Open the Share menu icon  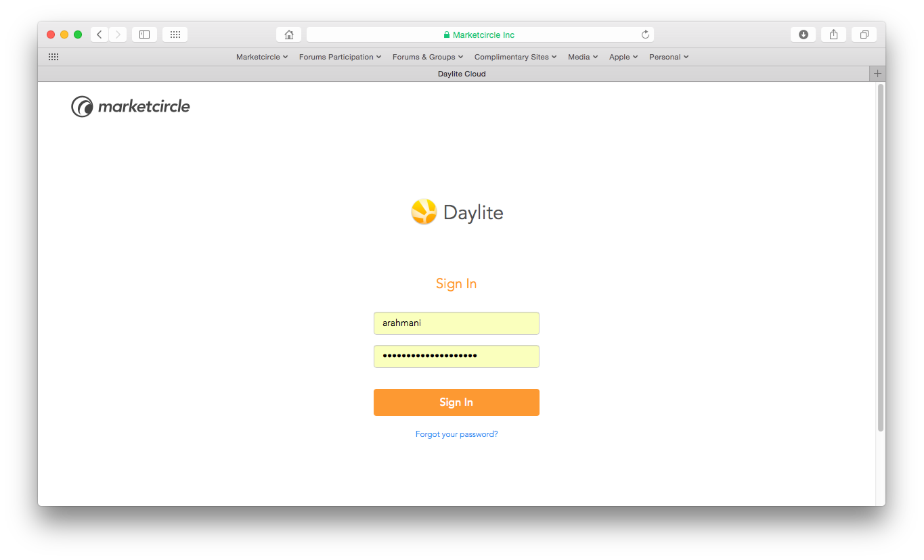click(x=833, y=34)
